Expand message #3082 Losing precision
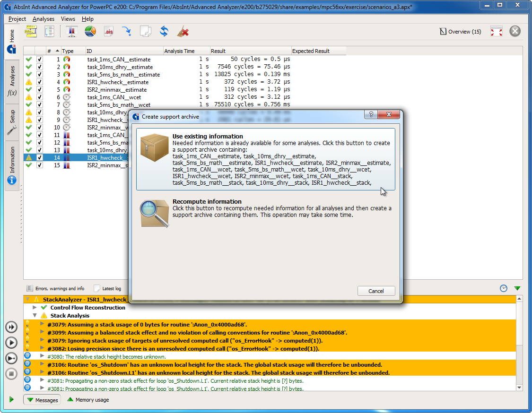This screenshot has height=413, width=532. pos(42,348)
